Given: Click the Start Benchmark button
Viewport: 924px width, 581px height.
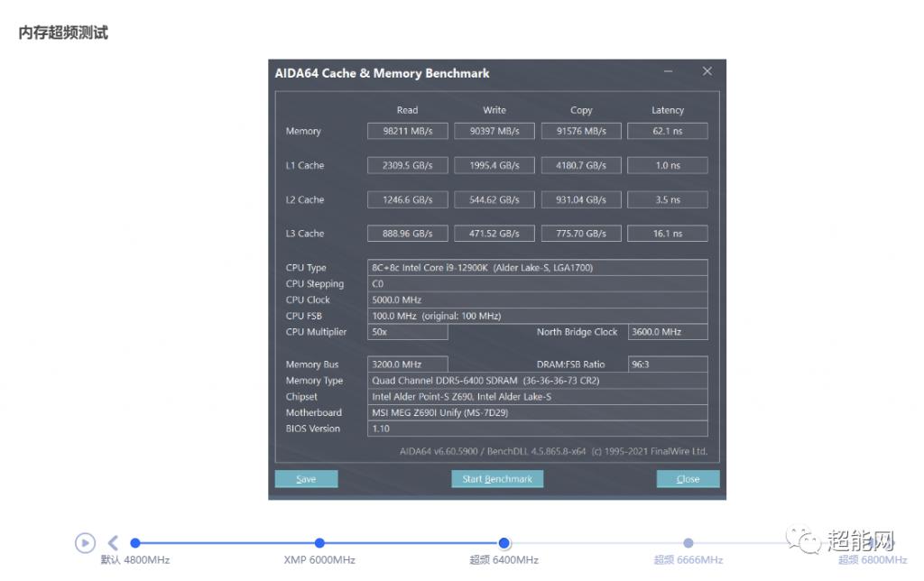Looking at the screenshot, I should pyautogui.click(x=497, y=479).
